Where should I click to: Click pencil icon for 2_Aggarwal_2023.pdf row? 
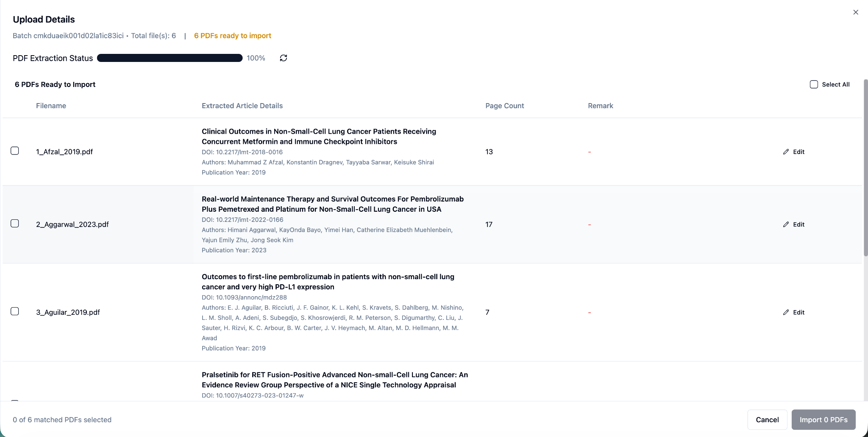point(786,224)
